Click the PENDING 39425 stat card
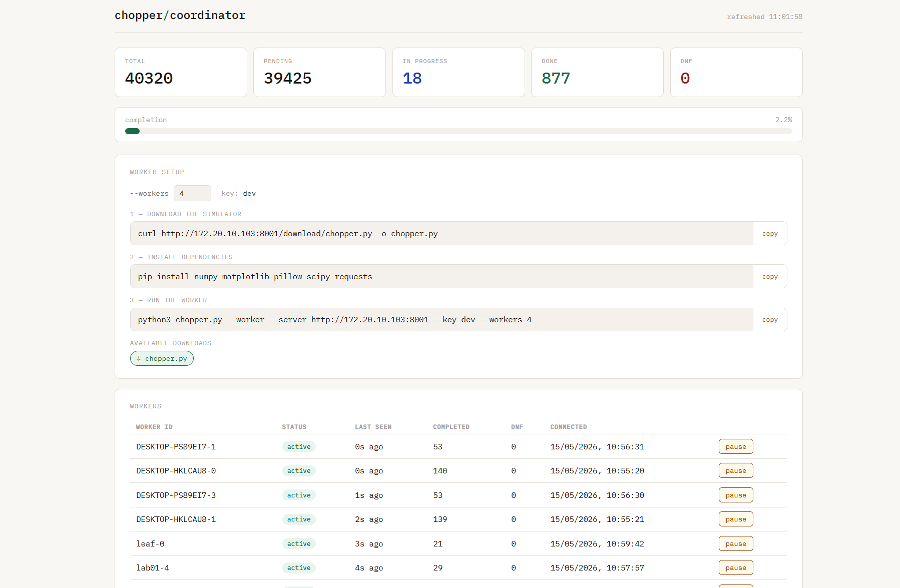Viewport: 900px width, 588px height. coord(319,72)
